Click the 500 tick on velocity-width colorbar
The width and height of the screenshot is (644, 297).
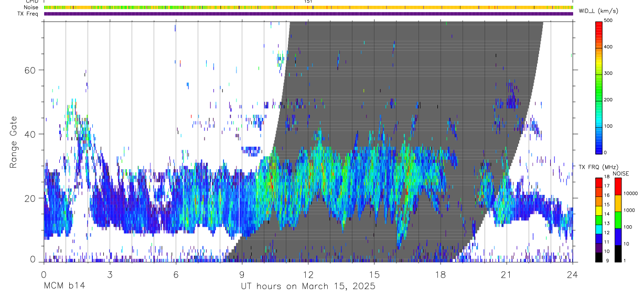tap(609, 20)
